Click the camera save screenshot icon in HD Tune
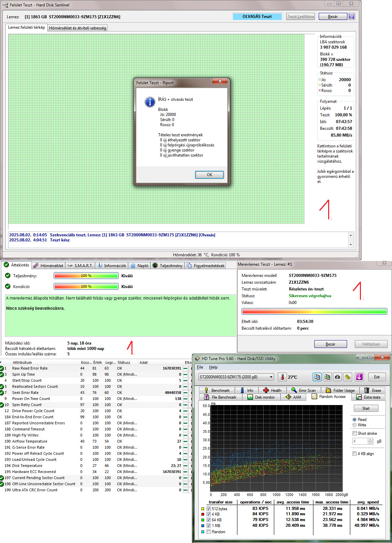 point(337,377)
